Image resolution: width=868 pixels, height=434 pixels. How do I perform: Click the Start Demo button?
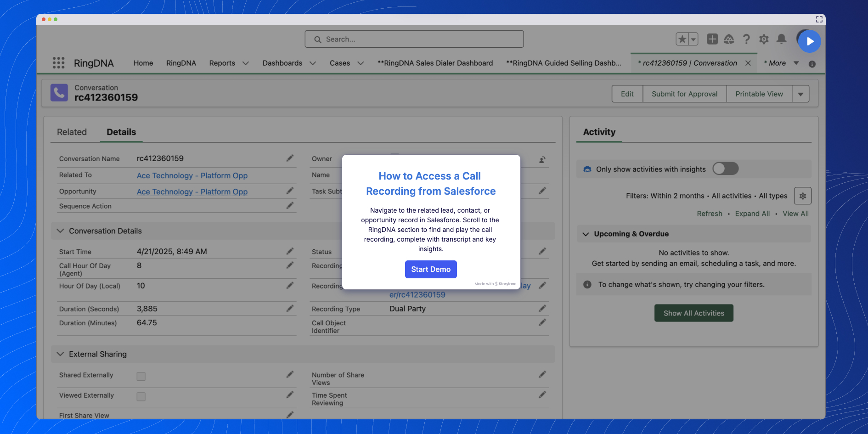coord(431,269)
